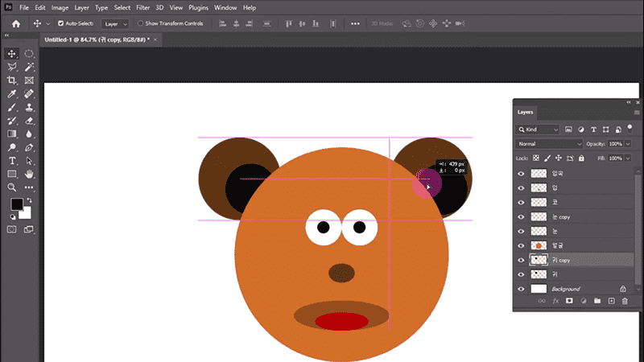
Task: Select the Path Selection arrow tool
Action: pos(29,161)
